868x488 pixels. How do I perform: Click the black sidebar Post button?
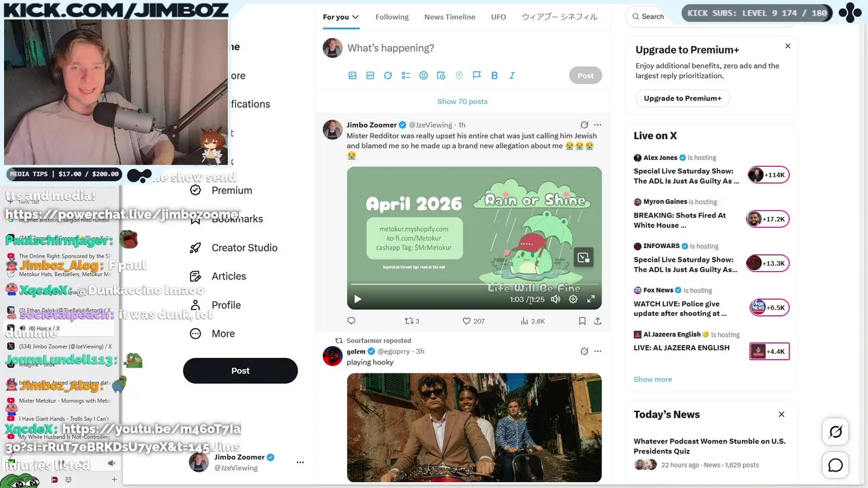pos(240,371)
